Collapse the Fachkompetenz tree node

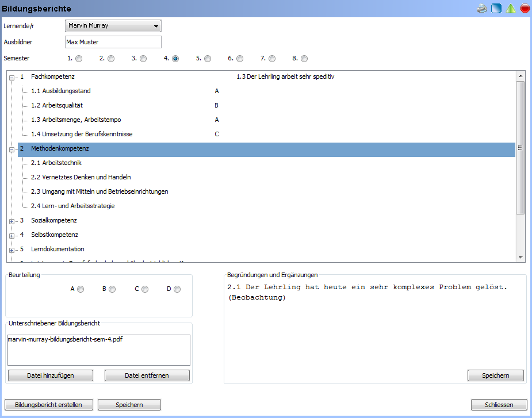pos(12,78)
